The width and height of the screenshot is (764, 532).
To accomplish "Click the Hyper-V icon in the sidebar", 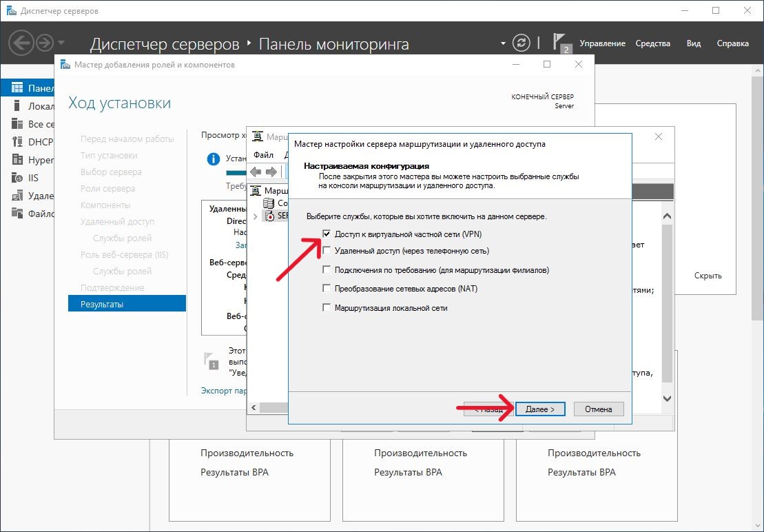I will pos(17,160).
